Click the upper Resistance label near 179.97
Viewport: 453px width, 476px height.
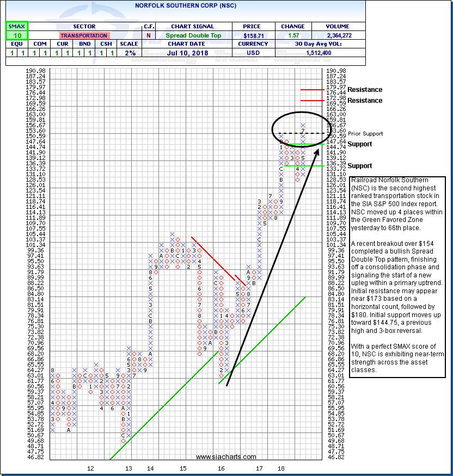click(x=365, y=90)
